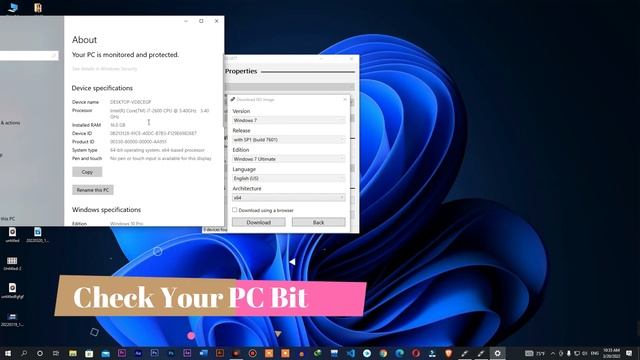This screenshot has width=640, height=360.
Task: Open the Windows Start menu
Action: pyautogui.click(x=8, y=353)
